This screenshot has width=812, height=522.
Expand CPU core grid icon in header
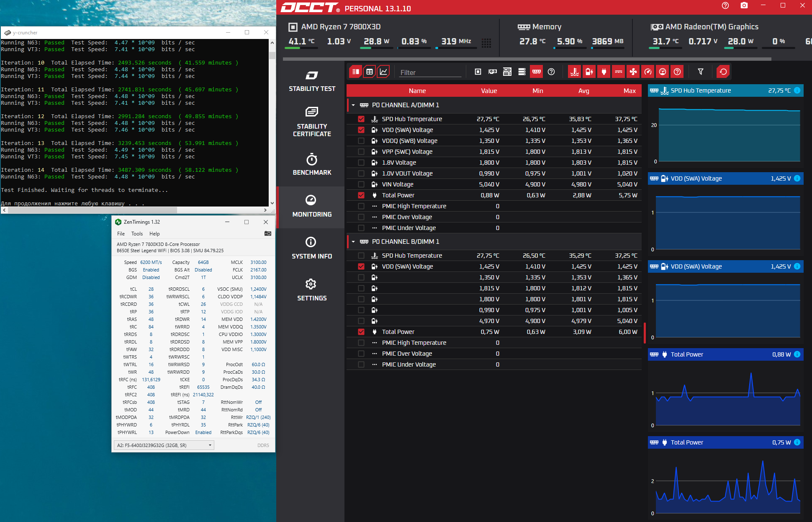click(x=486, y=43)
